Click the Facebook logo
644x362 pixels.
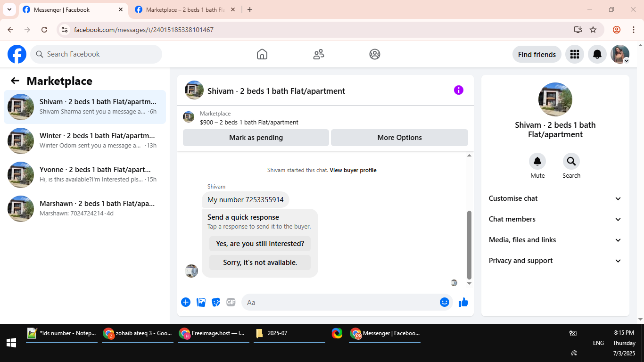17,54
